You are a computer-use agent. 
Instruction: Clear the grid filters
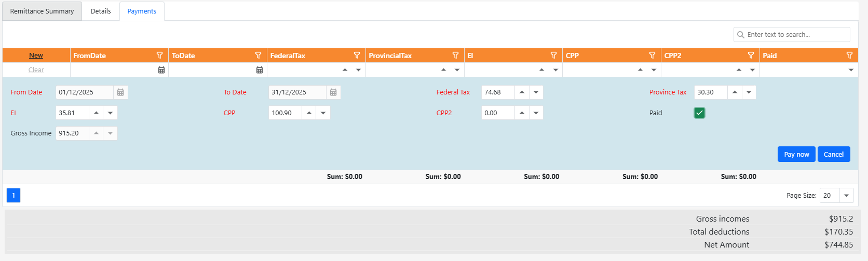[36, 70]
